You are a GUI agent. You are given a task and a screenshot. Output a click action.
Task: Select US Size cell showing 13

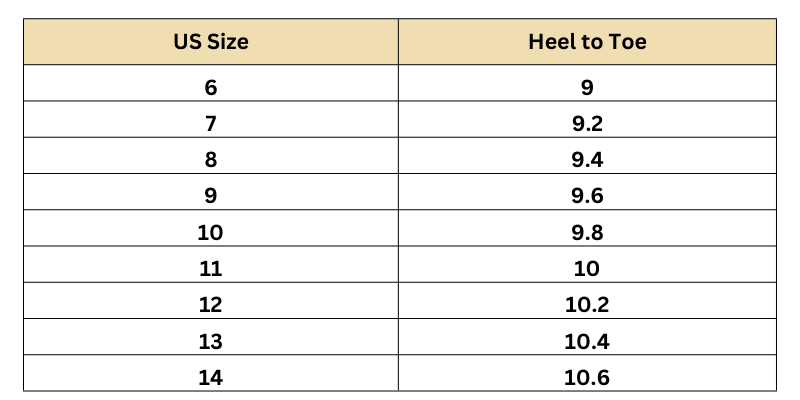point(210,342)
